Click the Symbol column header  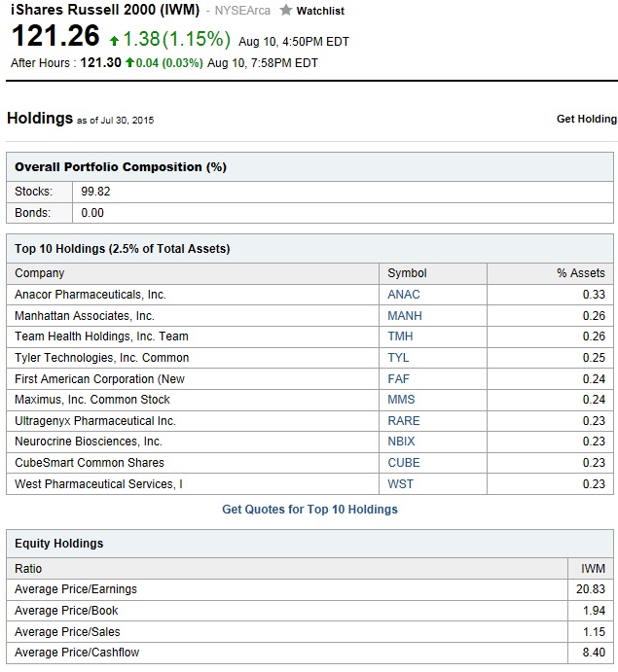click(x=407, y=273)
